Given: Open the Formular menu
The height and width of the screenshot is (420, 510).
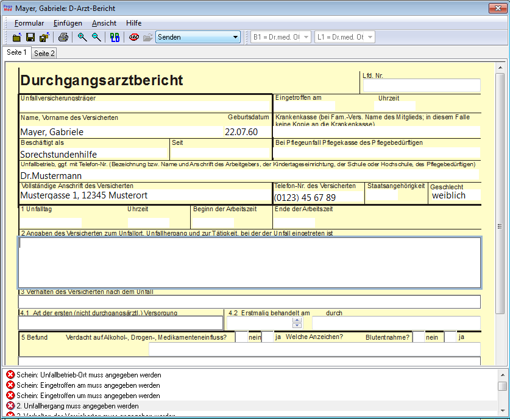Looking at the screenshot, I should point(29,23).
